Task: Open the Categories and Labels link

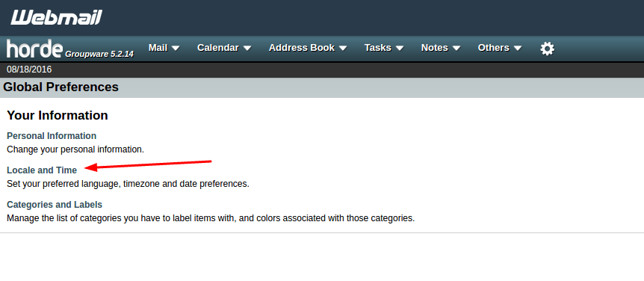Action: click(55, 205)
